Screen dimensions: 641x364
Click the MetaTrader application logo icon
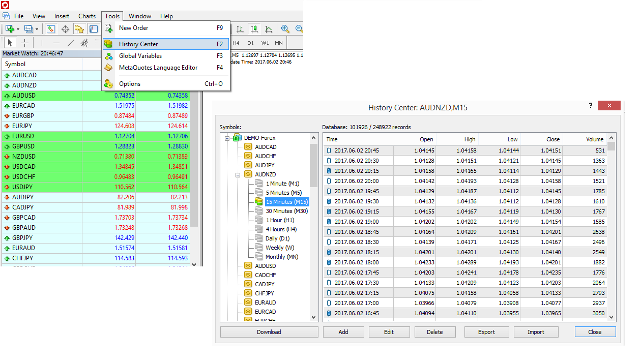click(x=5, y=5)
